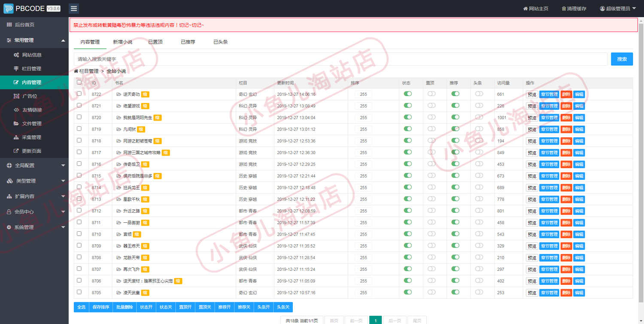Click the 批量删除 button
Viewport: 644px width, 324px height.
point(125,307)
